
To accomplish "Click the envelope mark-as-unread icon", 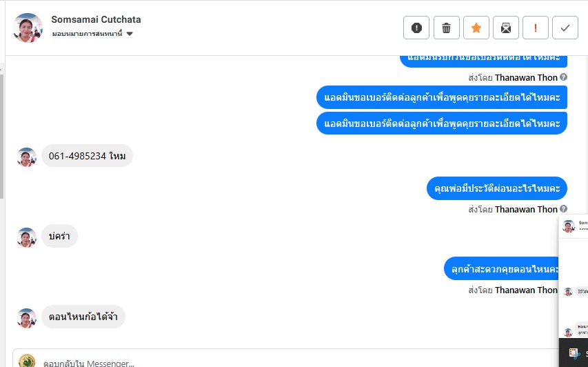I will 506,28.
